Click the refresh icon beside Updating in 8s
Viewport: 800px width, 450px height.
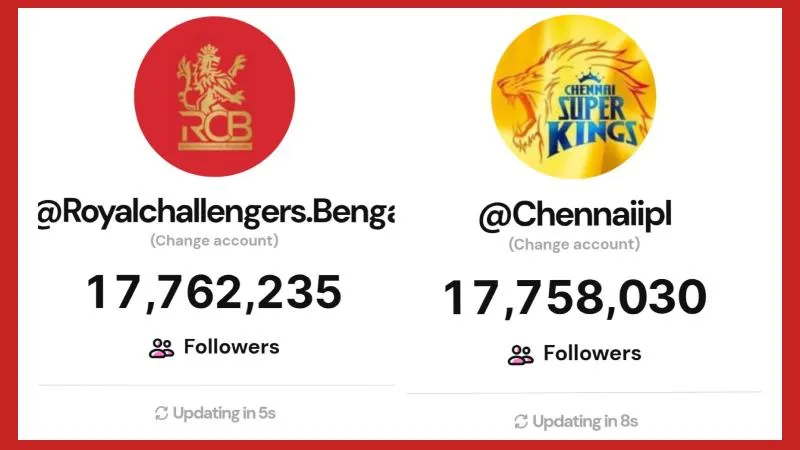click(x=521, y=421)
